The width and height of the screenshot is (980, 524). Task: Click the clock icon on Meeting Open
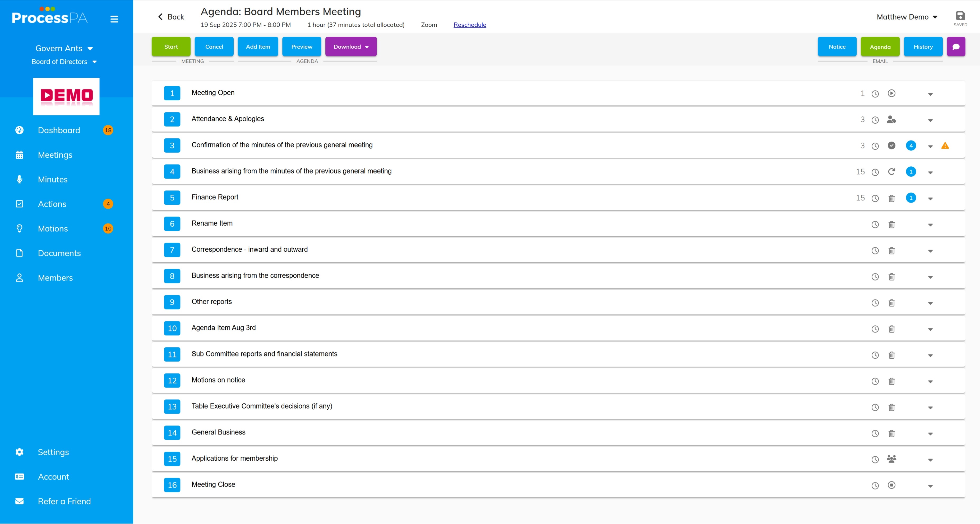point(875,94)
